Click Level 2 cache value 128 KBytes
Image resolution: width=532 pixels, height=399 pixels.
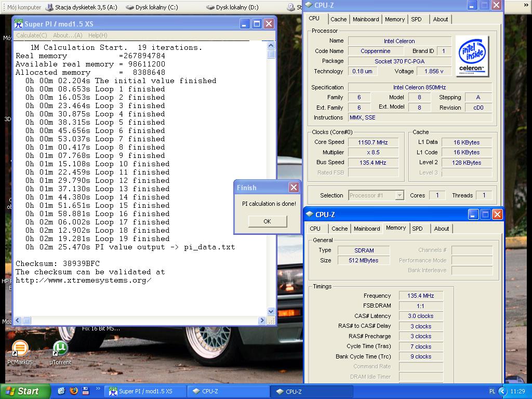(467, 163)
